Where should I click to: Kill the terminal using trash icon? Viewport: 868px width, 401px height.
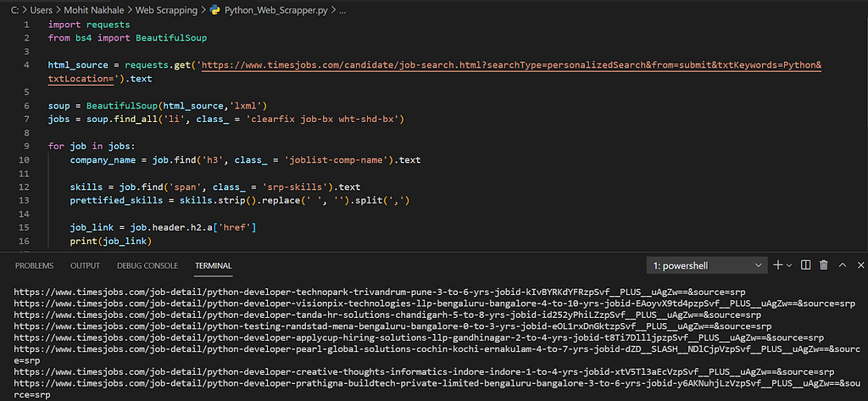(824, 265)
